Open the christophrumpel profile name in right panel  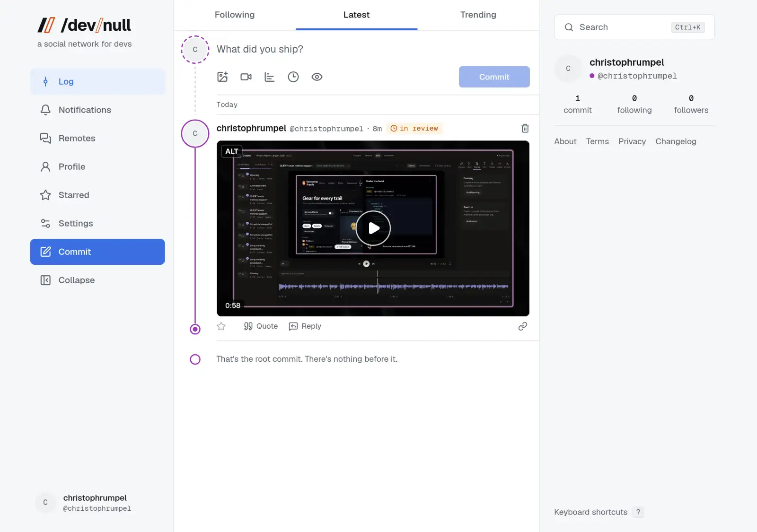point(627,62)
